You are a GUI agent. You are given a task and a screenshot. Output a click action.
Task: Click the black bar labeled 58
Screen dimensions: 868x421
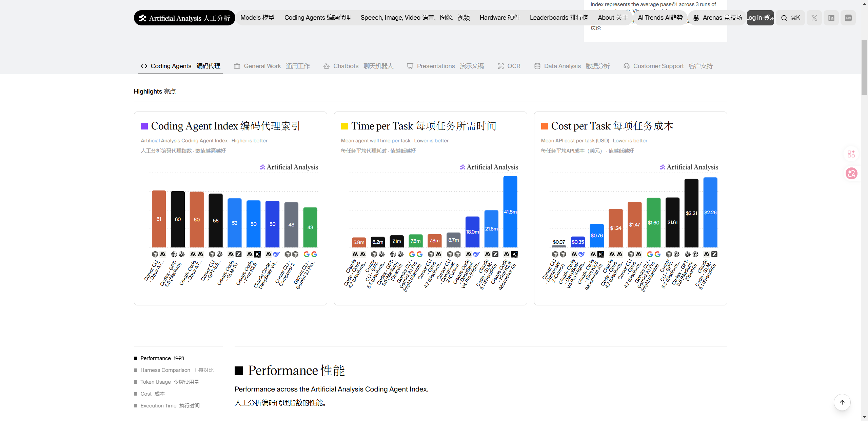point(216,221)
